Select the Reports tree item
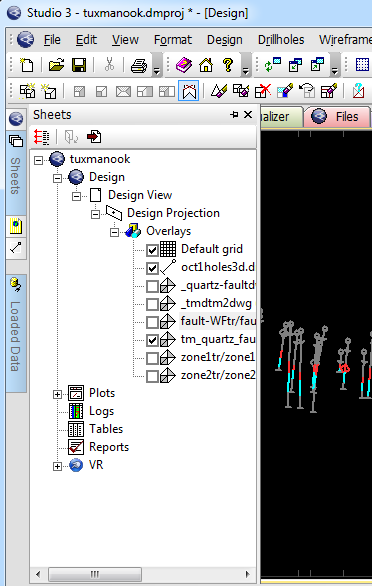Viewport: 372px width, 586px height. tap(109, 447)
